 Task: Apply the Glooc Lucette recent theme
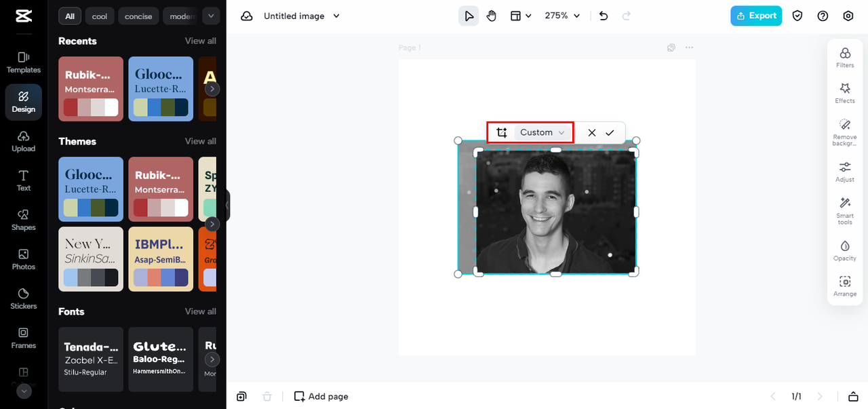161,89
